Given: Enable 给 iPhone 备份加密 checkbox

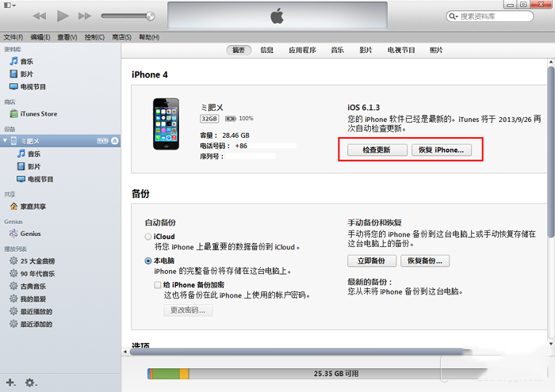Looking at the screenshot, I should tap(158, 285).
